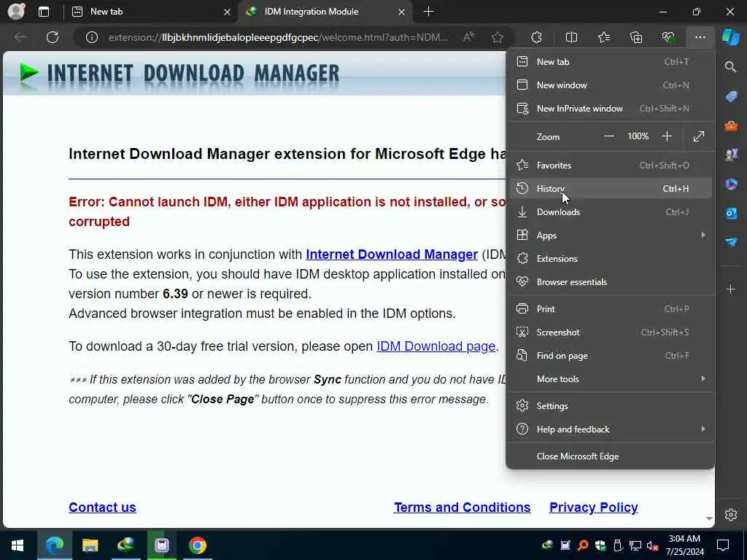
Task: Decrease zoom with the minus button
Action: (x=609, y=136)
